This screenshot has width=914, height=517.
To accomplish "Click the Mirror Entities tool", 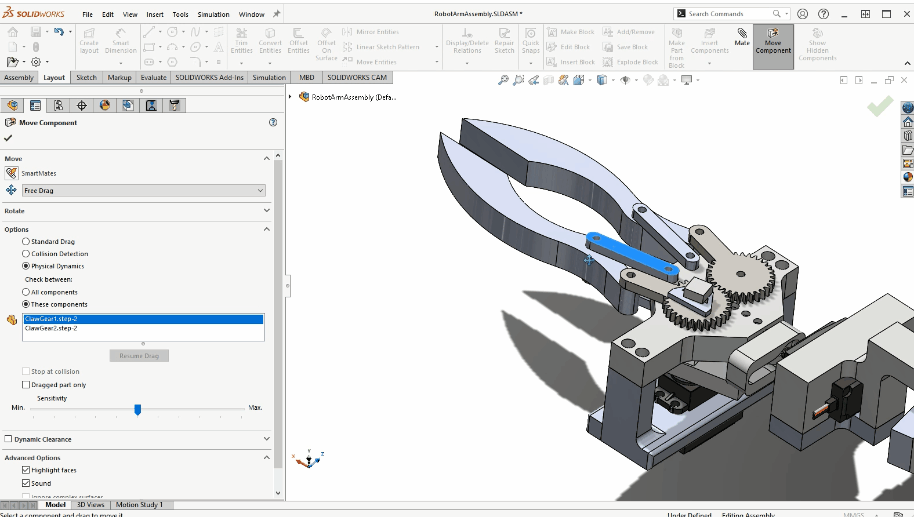I will [371, 32].
